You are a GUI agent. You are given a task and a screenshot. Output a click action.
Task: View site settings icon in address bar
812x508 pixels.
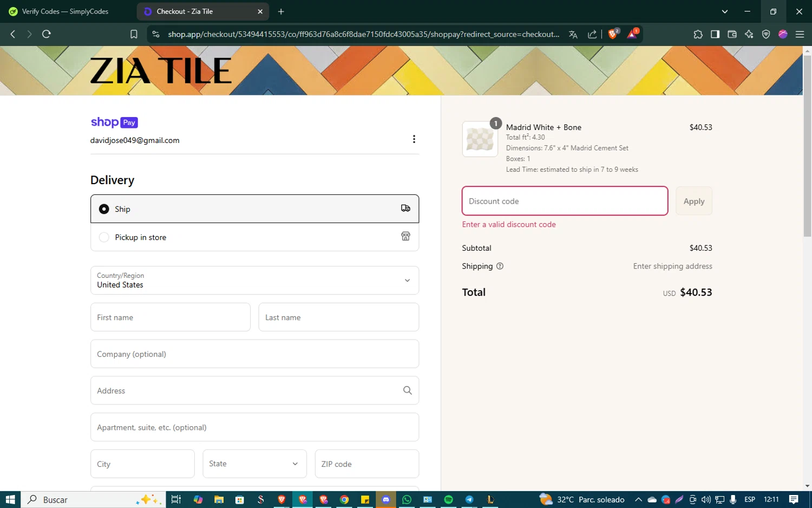point(156,34)
